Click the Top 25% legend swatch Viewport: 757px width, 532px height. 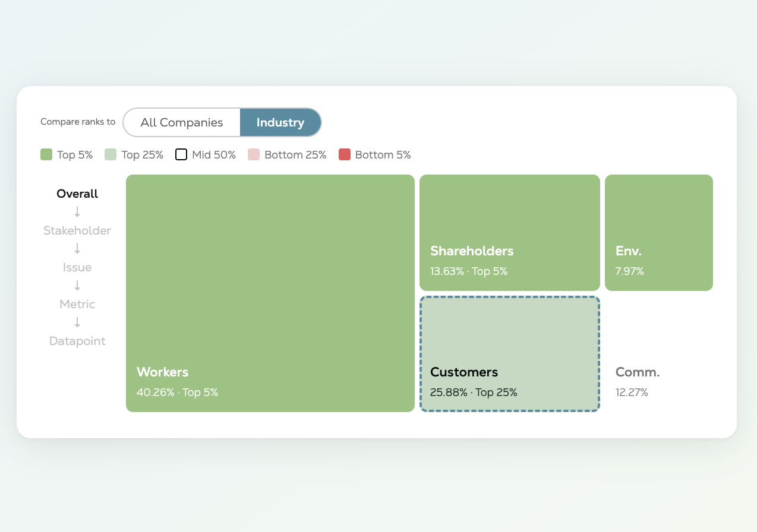pyautogui.click(x=111, y=155)
